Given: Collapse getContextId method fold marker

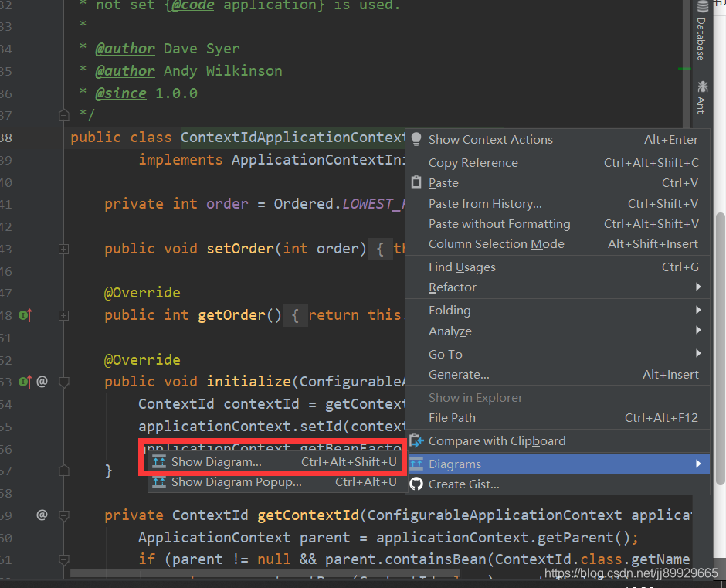Looking at the screenshot, I should [64, 515].
